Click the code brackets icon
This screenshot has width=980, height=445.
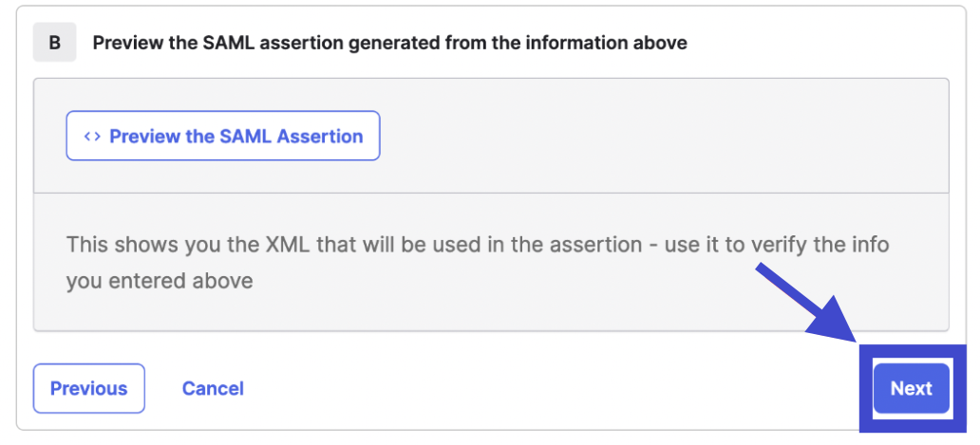[92, 136]
